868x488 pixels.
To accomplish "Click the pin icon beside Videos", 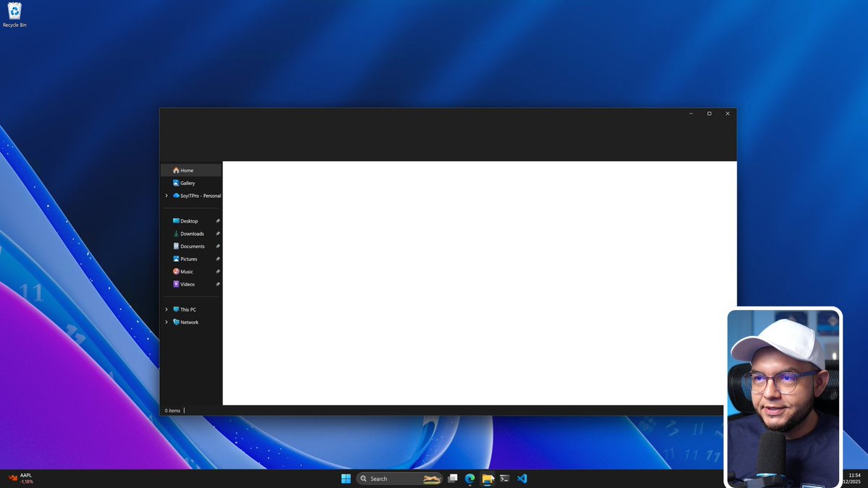I will click(x=218, y=284).
